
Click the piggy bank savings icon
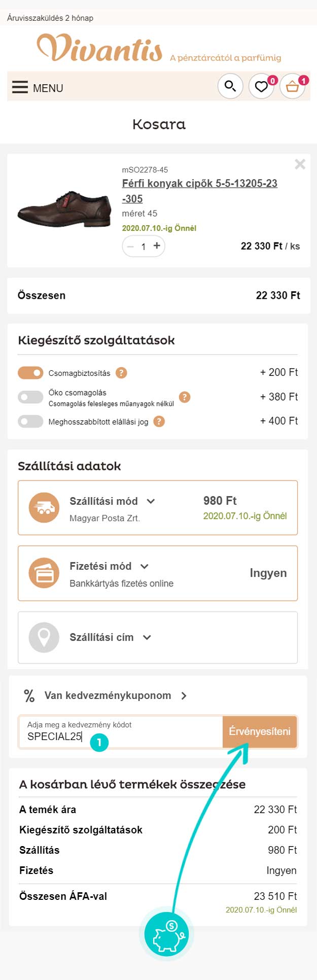click(x=166, y=934)
